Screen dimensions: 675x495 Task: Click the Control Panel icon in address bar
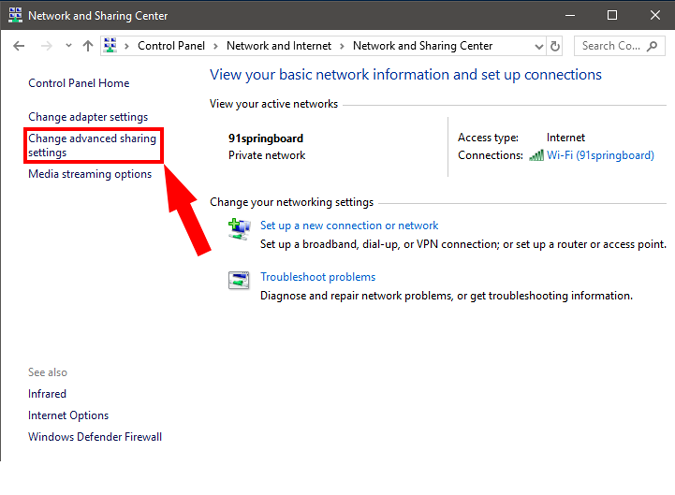click(x=111, y=46)
